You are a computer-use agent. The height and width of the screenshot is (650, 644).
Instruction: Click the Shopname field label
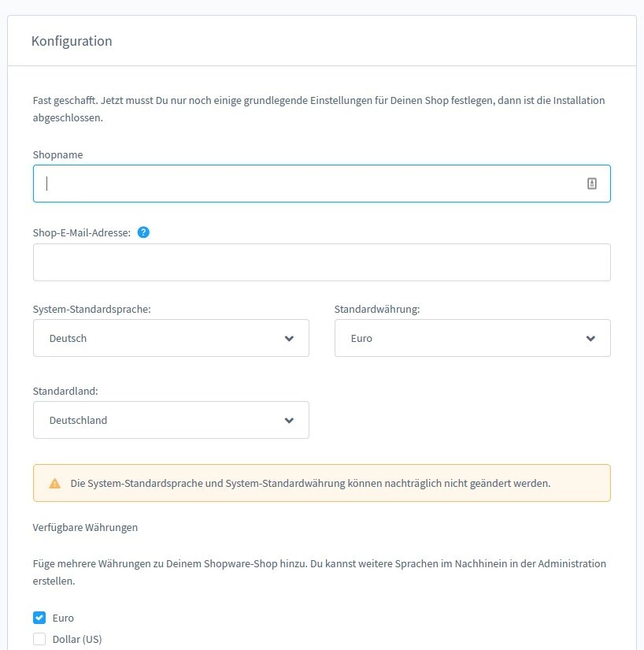click(x=57, y=154)
